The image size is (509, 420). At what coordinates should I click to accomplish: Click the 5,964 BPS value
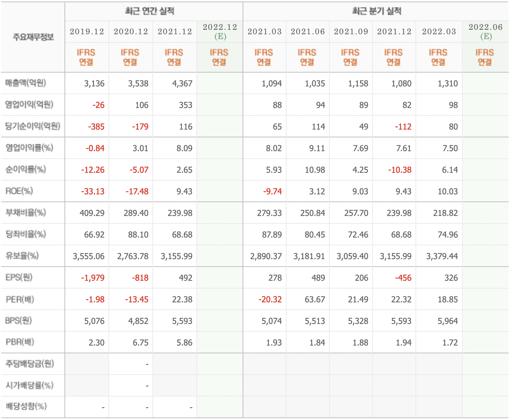click(x=448, y=321)
